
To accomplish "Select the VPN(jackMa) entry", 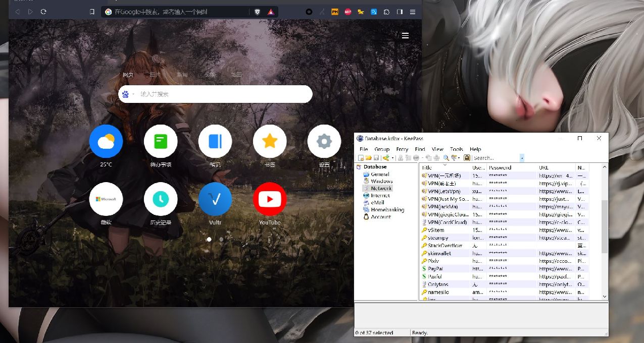I will (x=504, y=207).
